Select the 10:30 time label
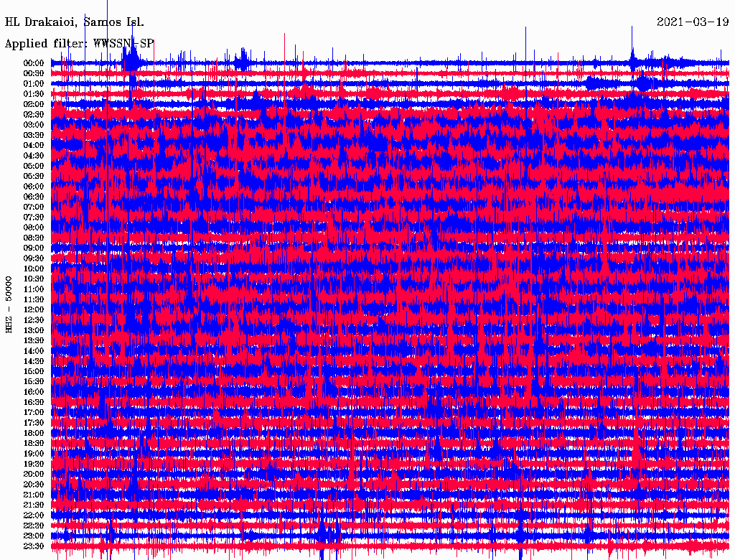 tap(34, 279)
